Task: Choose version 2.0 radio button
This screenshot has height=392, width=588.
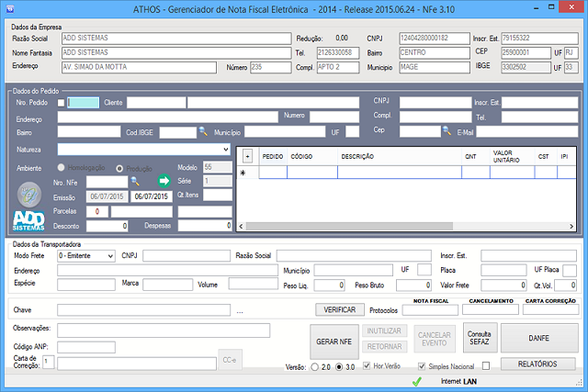Action: tap(314, 367)
